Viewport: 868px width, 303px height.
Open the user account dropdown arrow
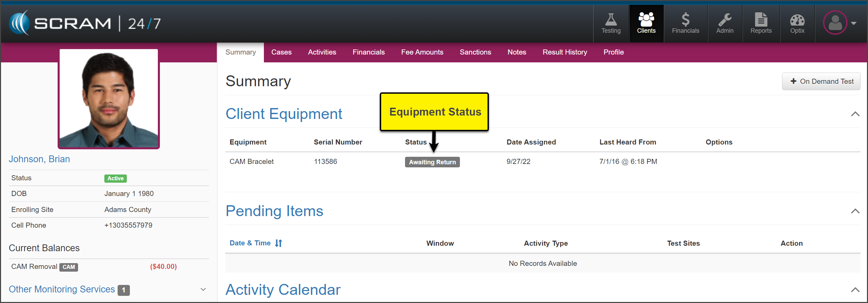click(854, 23)
